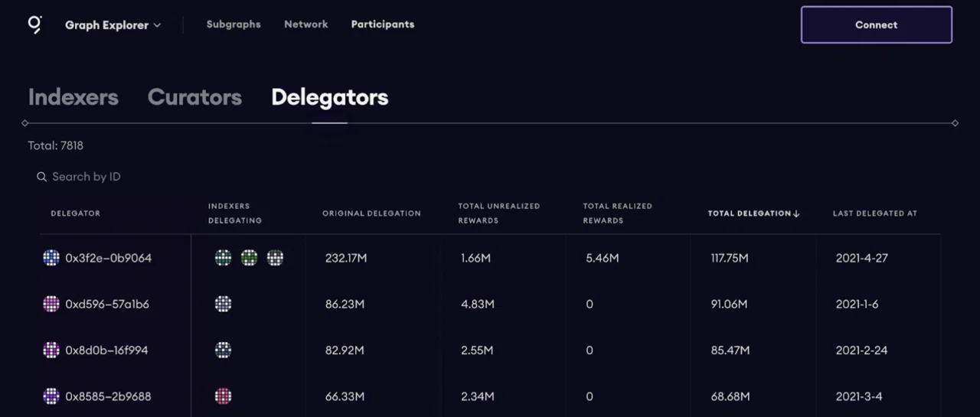Go to the Network page
Viewport: 980px width, 417px height.
point(306,24)
